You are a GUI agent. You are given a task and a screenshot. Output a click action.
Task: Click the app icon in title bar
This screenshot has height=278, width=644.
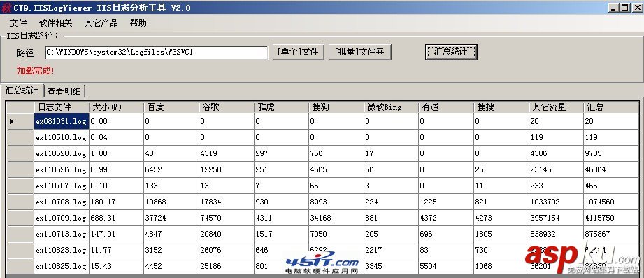coord(6,8)
